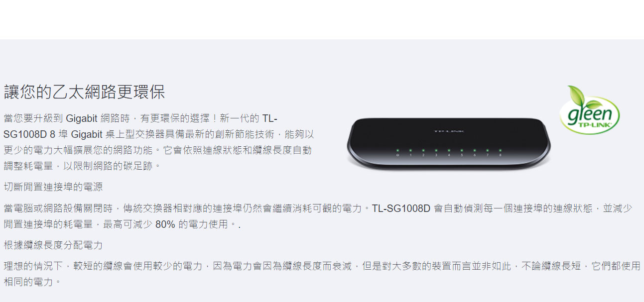Click the subheading 根據纜線長度分配電力
Screen dimensions: 644x302
pos(53,245)
